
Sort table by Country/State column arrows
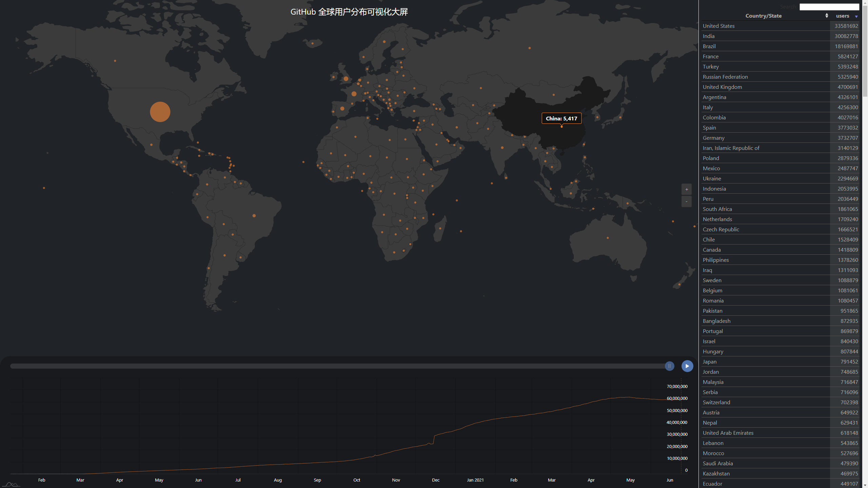click(827, 16)
